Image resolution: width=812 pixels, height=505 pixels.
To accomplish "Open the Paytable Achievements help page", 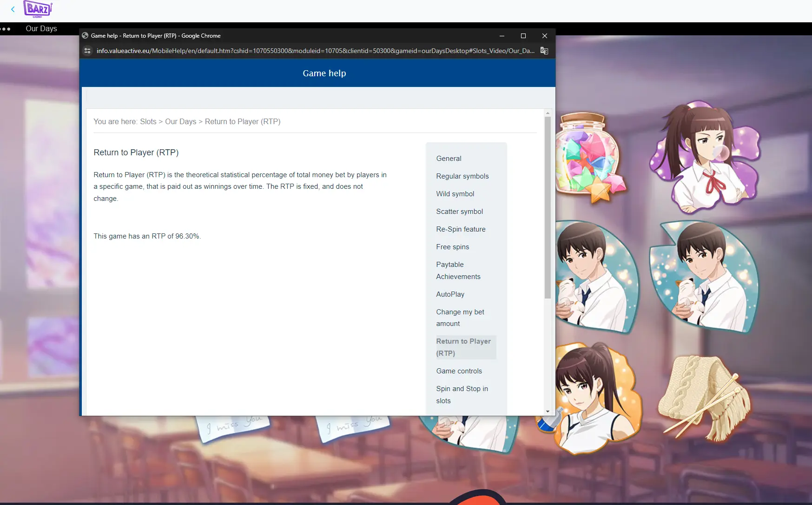I will coord(458,271).
